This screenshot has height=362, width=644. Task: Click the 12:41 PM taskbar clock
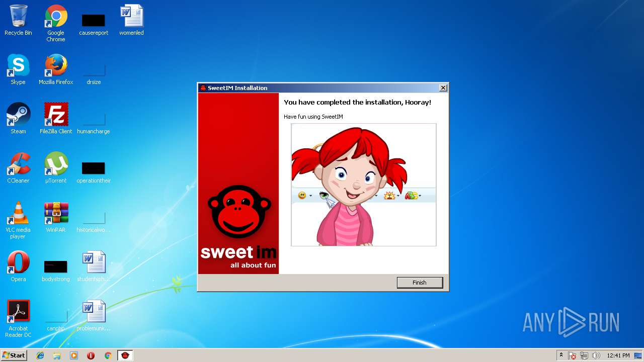point(618,355)
